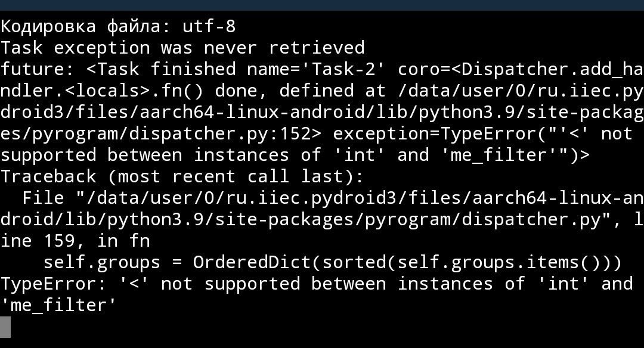Click 'self.groups =' in the code line
The width and height of the screenshot is (644, 348).
tap(112, 262)
